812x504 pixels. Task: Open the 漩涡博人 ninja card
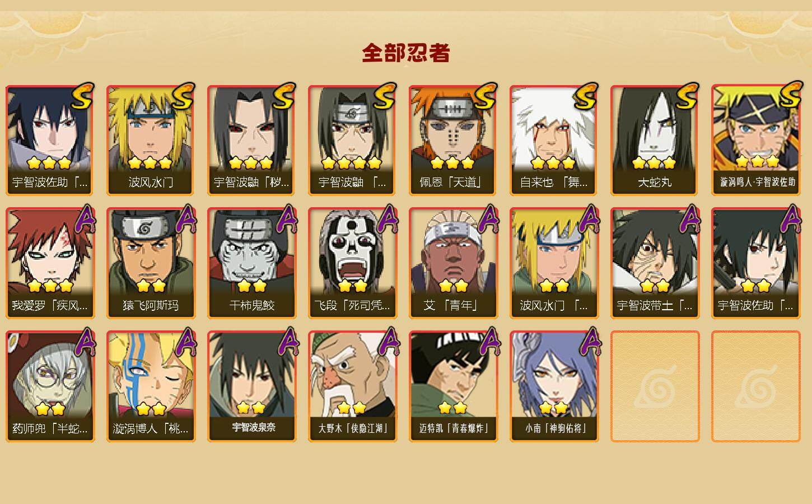pos(151,386)
